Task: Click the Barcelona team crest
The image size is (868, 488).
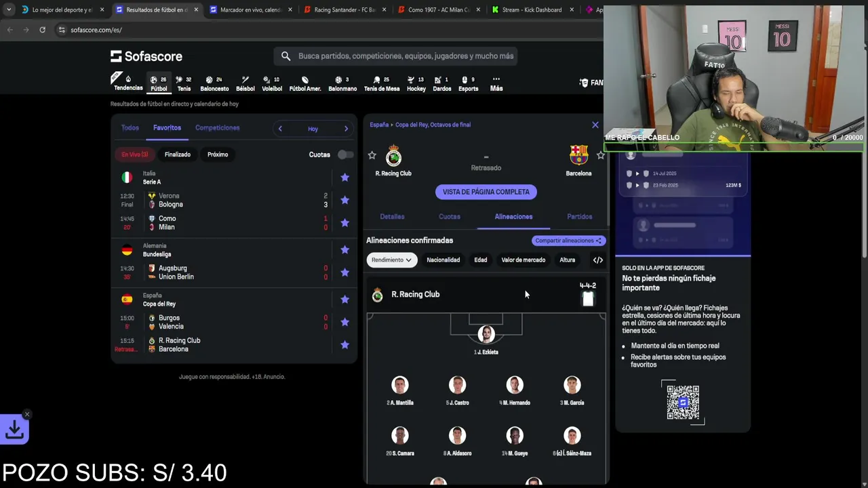Action: click(578, 155)
